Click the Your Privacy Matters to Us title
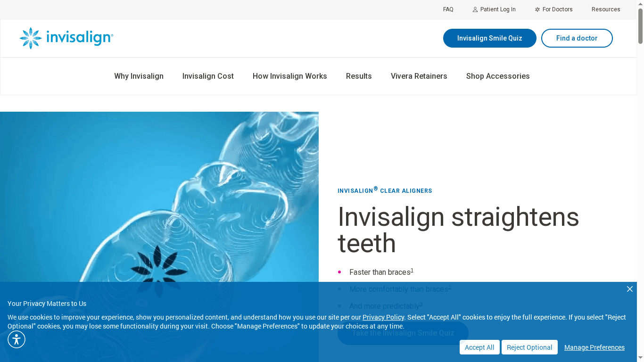 point(47,304)
